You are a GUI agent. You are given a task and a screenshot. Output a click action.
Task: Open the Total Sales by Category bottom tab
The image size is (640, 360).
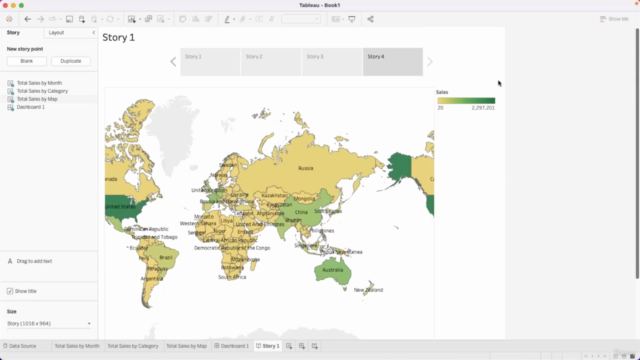[133, 346]
